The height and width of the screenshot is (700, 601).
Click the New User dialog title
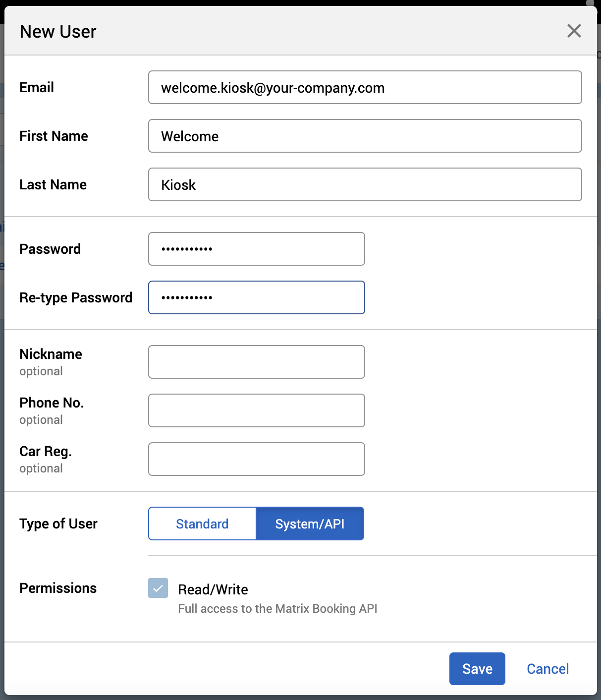[58, 32]
